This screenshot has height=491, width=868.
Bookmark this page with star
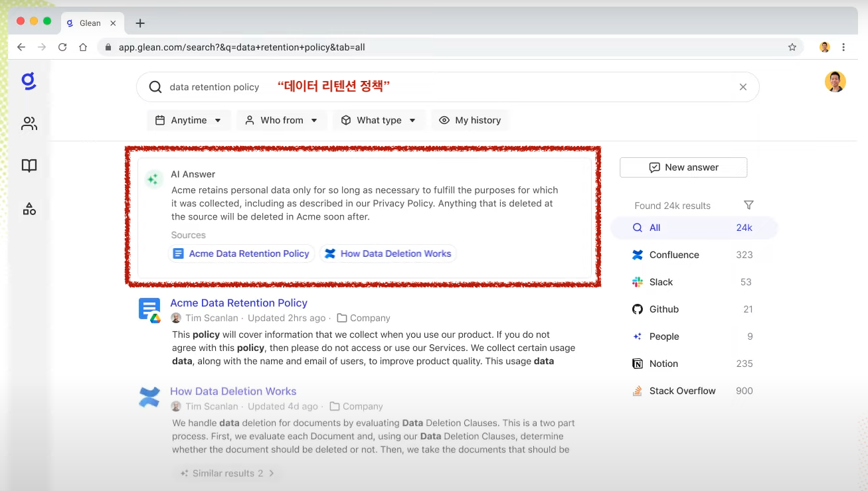(792, 47)
